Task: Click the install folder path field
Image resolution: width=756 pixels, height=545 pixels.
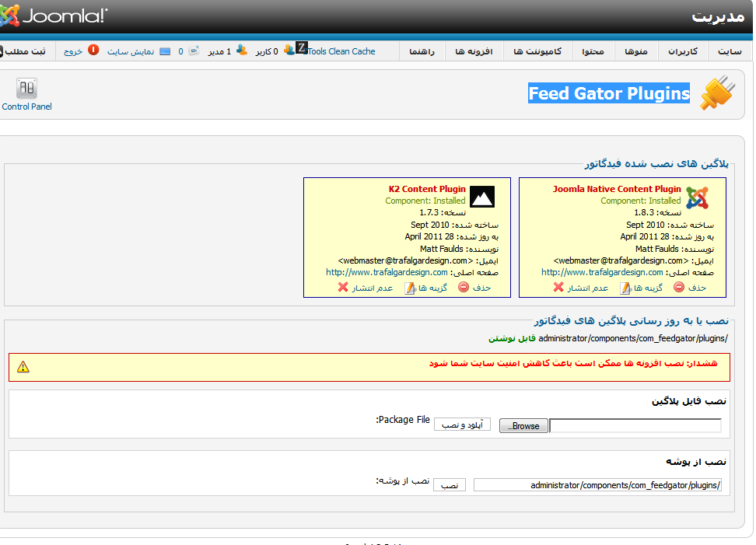Action: pos(598,485)
